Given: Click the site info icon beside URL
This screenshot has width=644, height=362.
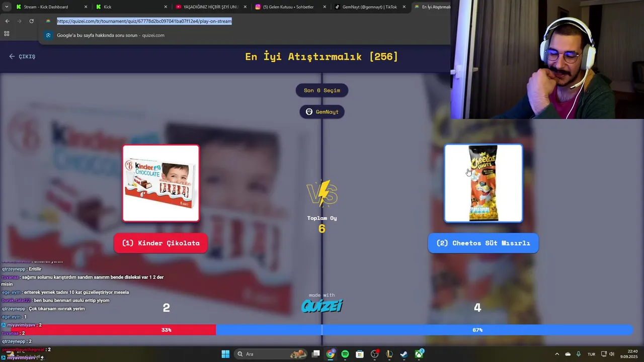Looking at the screenshot, I should pyautogui.click(x=48, y=21).
